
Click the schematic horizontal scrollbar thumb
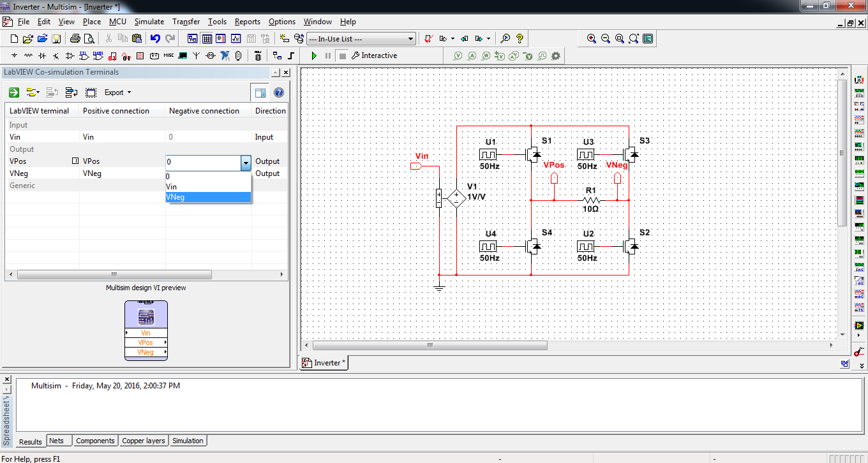click(x=430, y=346)
